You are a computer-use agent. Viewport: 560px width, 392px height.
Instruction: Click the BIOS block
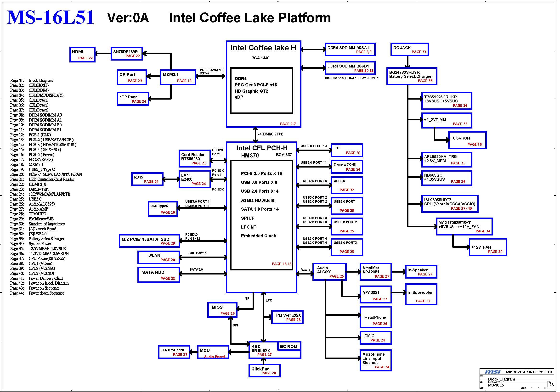point(222,310)
